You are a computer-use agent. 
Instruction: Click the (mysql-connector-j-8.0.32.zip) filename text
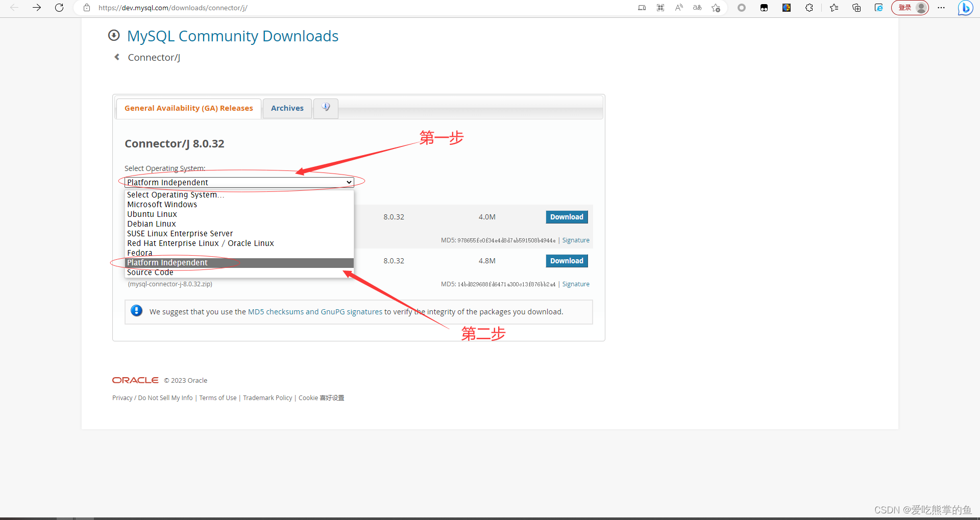(170, 284)
